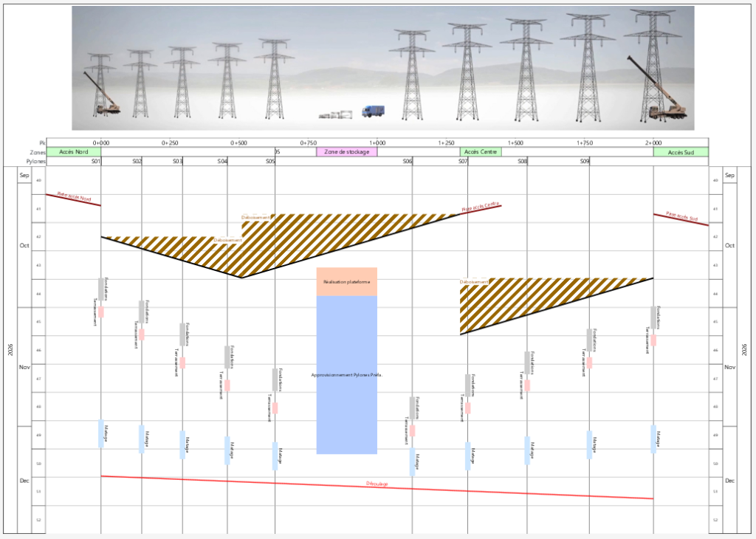This screenshot has height=539, width=756.
Task: Select the Réalisation plateforme task block
Action: click(x=347, y=282)
